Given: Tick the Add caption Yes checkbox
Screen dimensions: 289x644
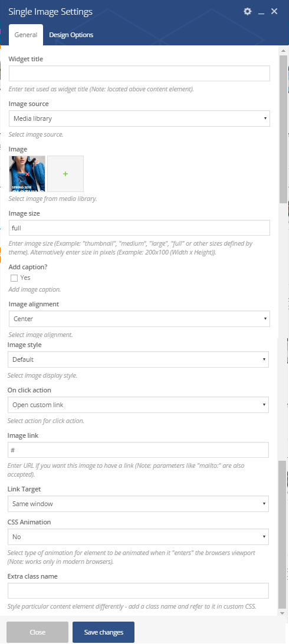Looking at the screenshot, I should click(x=14, y=278).
